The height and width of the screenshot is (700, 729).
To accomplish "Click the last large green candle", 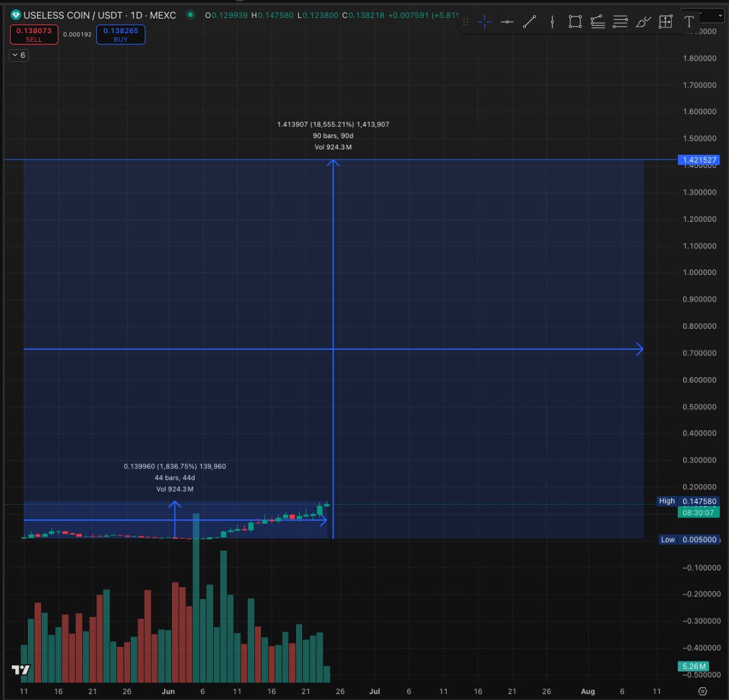I will [320, 510].
